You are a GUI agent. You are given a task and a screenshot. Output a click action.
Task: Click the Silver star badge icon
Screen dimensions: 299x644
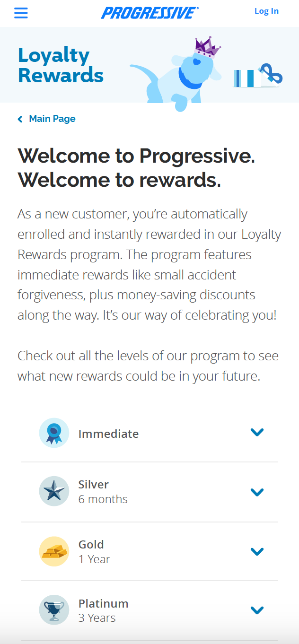[x=54, y=491]
